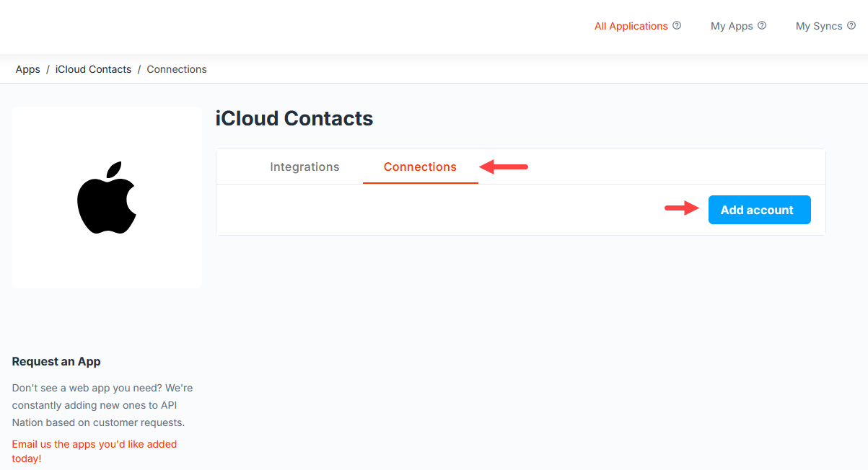This screenshot has height=470, width=868.
Task: Click the blue Add account button
Action: coord(759,210)
